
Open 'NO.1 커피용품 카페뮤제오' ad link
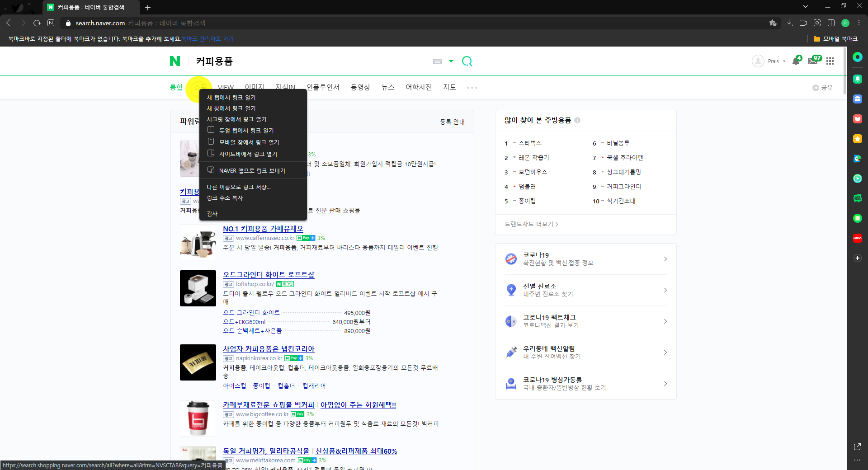point(263,229)
